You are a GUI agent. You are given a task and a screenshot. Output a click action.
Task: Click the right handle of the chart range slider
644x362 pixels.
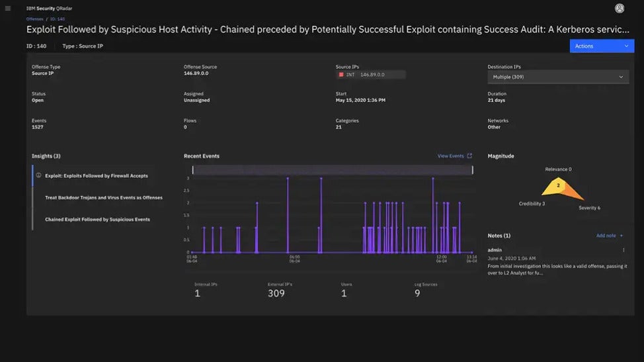click(472, 169)
